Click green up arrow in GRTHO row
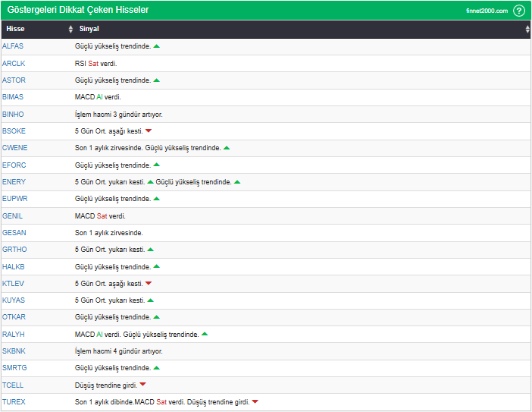The height and width of the screenshot is (412, 532). [x=151, y=250]
